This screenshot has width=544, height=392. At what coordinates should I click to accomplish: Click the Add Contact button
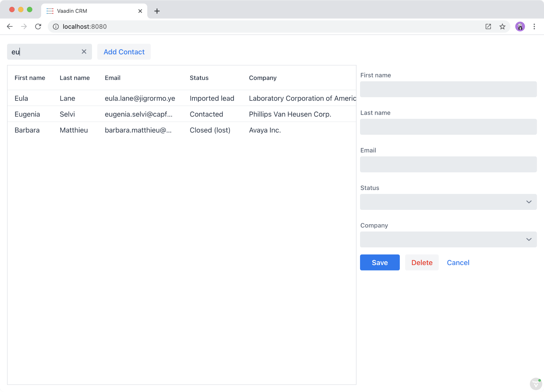click(x=124, y=52)
